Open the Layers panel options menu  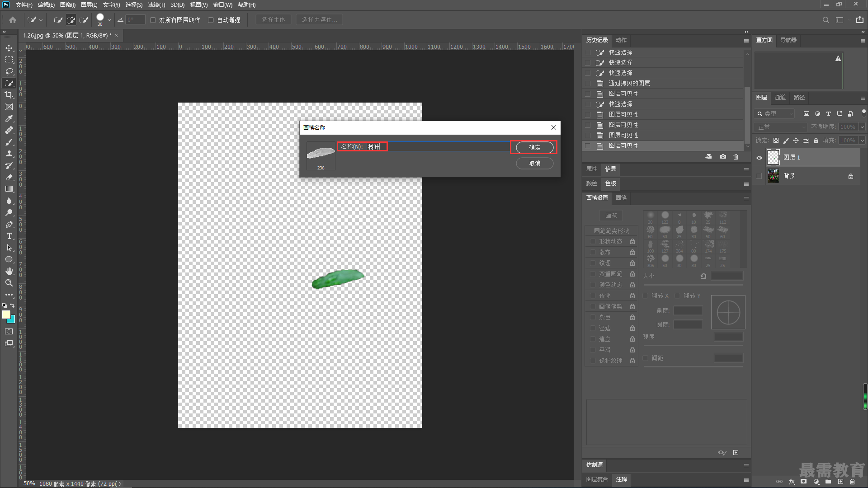click(863, 98)
